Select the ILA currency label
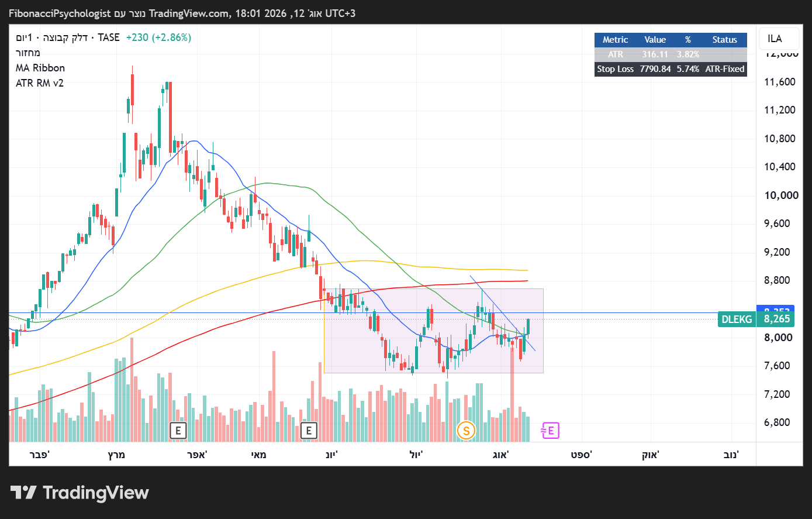The width and height of the screenshot is (812, 519). pyautogui.click(x=775, y=39)
